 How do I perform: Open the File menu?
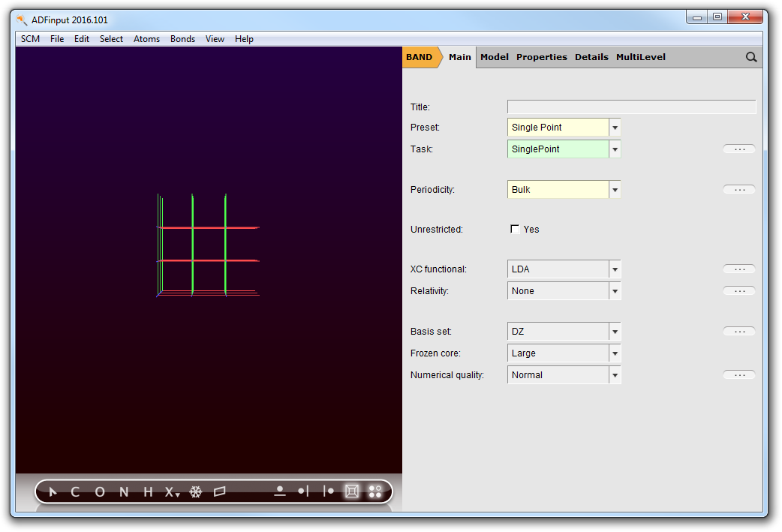click(x=57, y=39)
